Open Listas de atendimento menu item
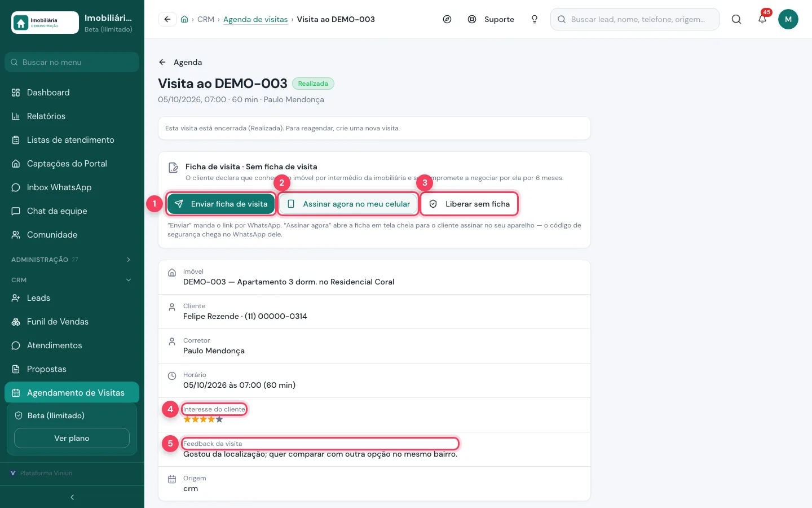Image resolution: width=812 pixels, height=508 pixels. point(72,140)
